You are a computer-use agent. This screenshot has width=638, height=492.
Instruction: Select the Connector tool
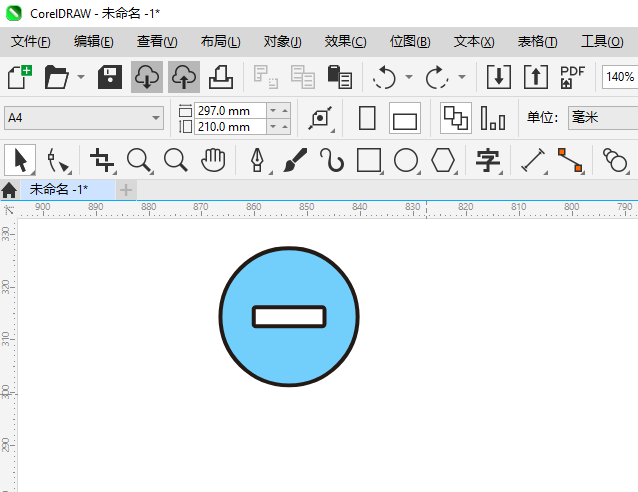pos(570,160)
